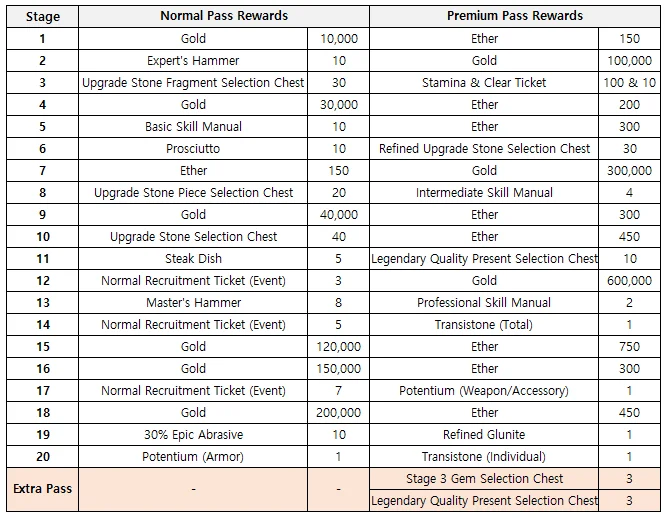Screen dimensions: 667x518
Task: Click the Expert's Hammer cell
Action: pyautogui.click(x=194, y=60)
